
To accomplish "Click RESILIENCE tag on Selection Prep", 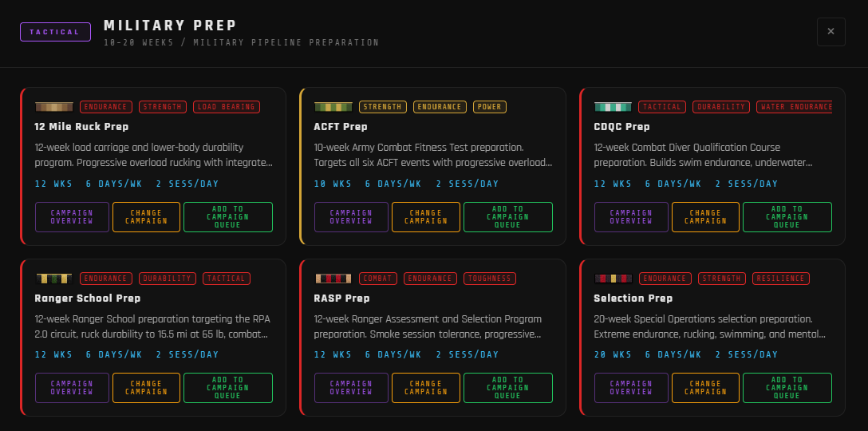I will pyautogui.click(x=781, y=278).
